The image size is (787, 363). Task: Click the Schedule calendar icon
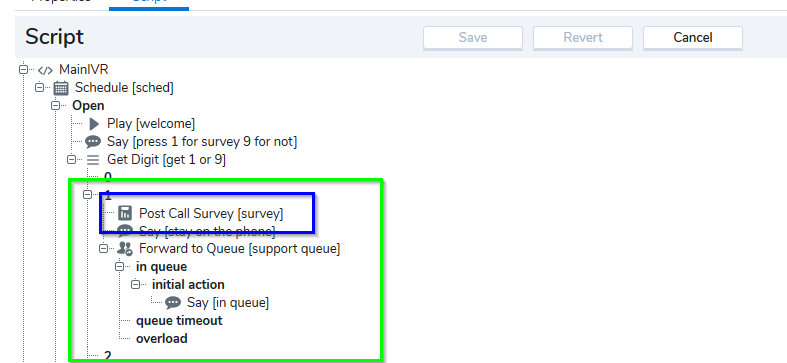click(x=61, y=88)
